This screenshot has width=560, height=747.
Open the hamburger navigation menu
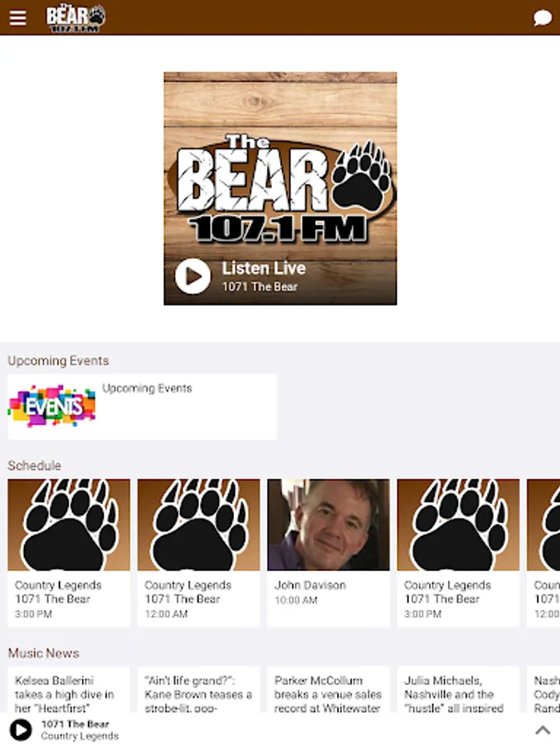17,18
